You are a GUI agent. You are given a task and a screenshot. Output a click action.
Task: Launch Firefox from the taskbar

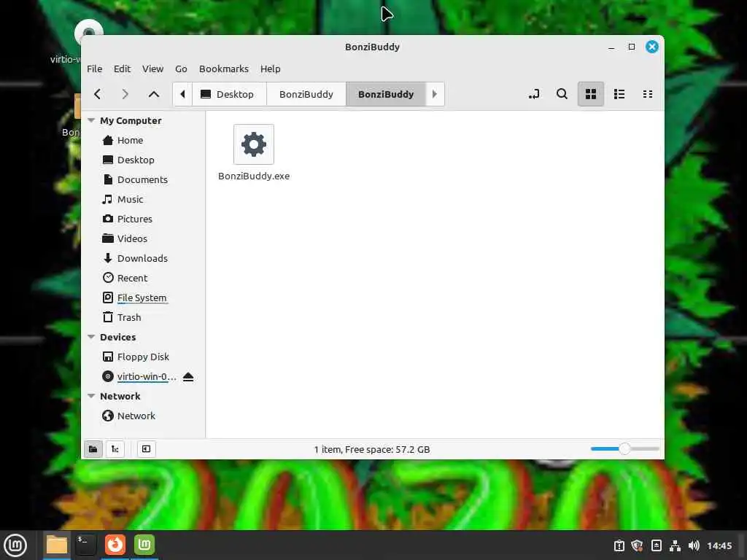tap(115, 545)
